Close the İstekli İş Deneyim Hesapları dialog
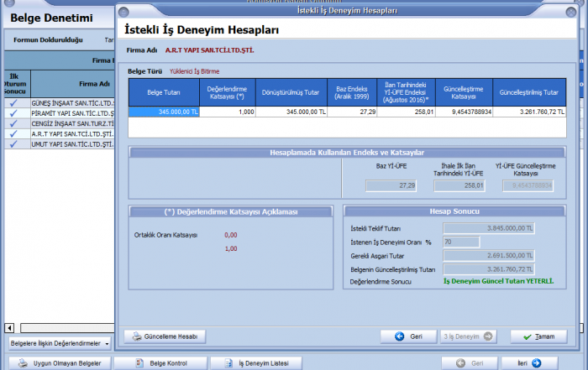Screen dimensions: 588x370 pos(570,11)
